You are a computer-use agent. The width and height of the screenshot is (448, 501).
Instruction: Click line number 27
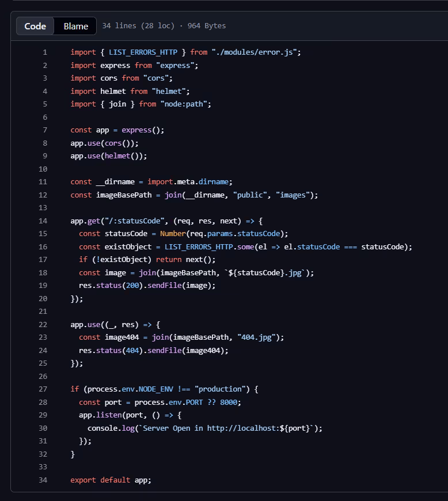[43, 389]
